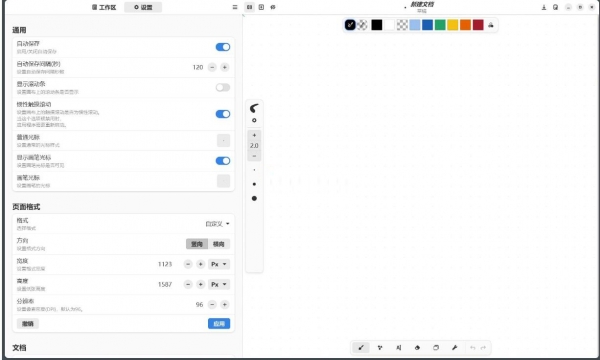Click the blue 应用 apply button
The width and height of the screenshot is (600, 360).
(x=219, y=324)
